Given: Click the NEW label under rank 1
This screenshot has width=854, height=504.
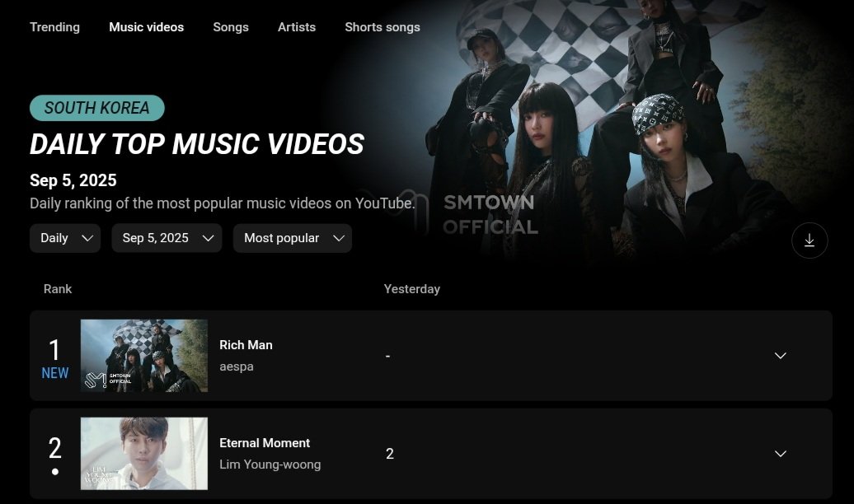Looking at the screenshot, I should tap(55, 373).
